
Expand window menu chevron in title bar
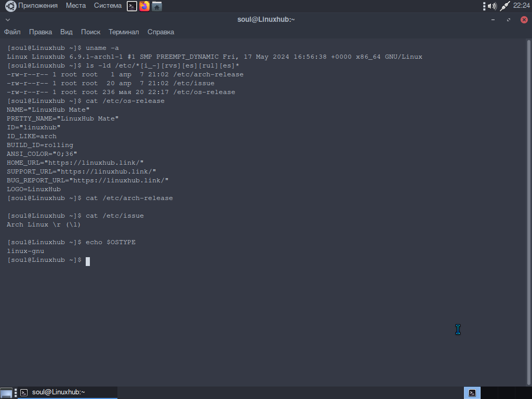[x=7, y=20]
